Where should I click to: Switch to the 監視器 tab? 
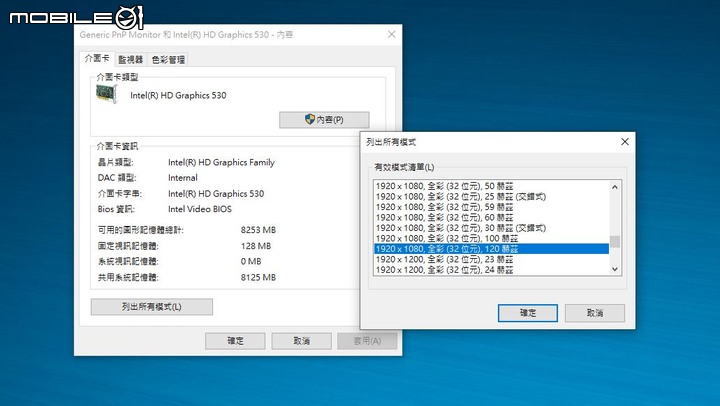[x=131, y=60]
